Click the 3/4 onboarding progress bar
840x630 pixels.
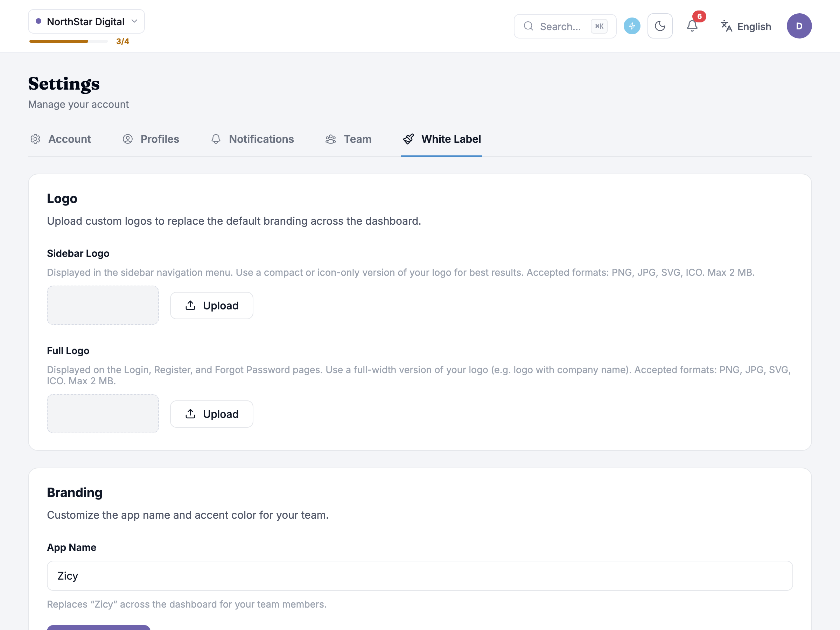coord(68,41)
